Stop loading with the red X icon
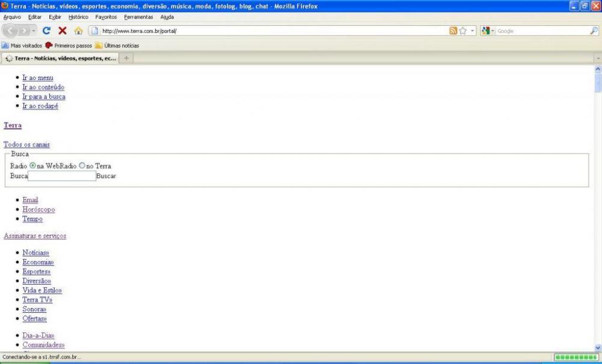Screen dimensions: 602x364 [x=62, y=31]
